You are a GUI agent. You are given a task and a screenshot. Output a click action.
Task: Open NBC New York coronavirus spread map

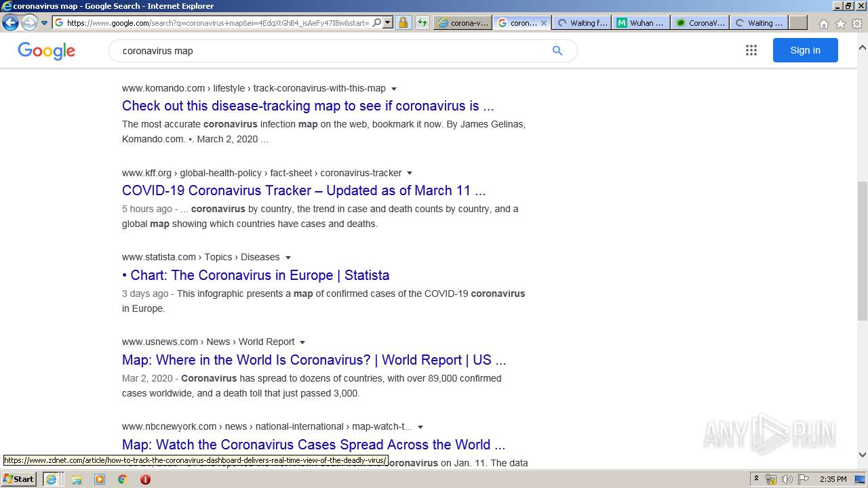pyautogui.click(x=313, y=445)
